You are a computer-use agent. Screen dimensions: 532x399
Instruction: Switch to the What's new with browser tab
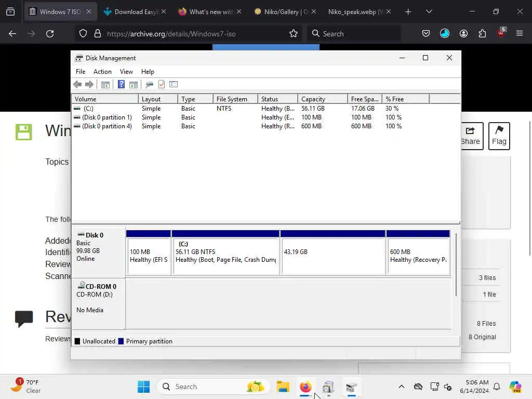(x=210, y=12)
